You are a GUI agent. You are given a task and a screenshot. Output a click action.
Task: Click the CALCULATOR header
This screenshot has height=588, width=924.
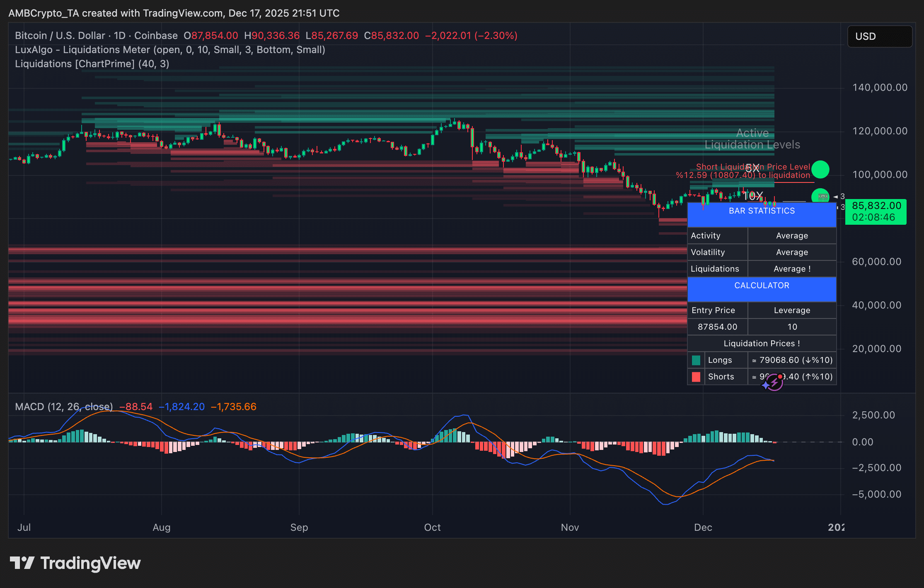762,286
